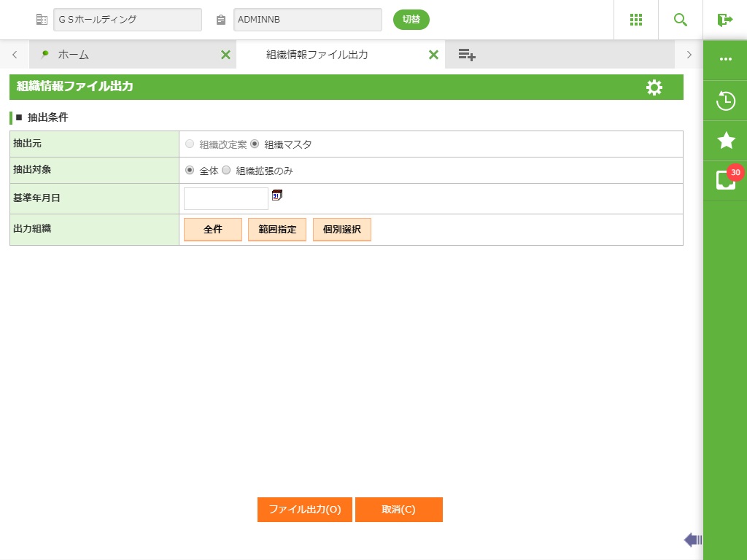Click the 取消(C) button
Image resolution: width=747 pixels, height=560 pixels.
(399, 510)
